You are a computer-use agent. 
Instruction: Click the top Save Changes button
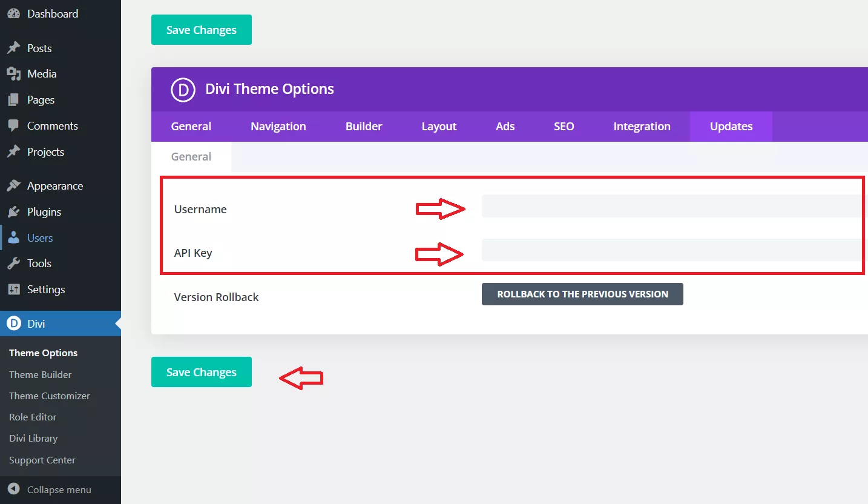(202, 30)
